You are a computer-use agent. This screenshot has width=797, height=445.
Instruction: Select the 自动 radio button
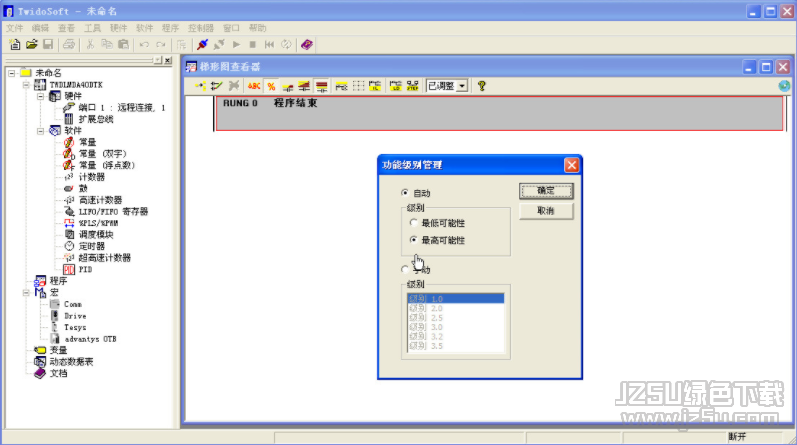[x=405, y=193]
